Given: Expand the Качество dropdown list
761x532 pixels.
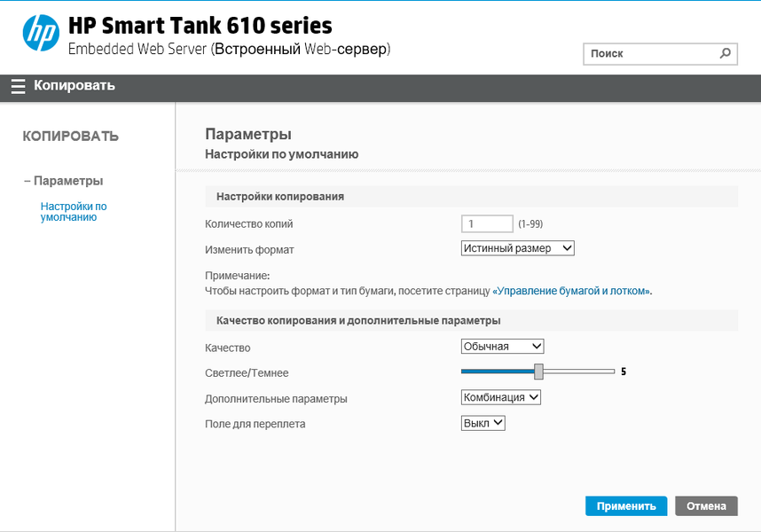Looking at the screenshot, I should coord(502,347).
